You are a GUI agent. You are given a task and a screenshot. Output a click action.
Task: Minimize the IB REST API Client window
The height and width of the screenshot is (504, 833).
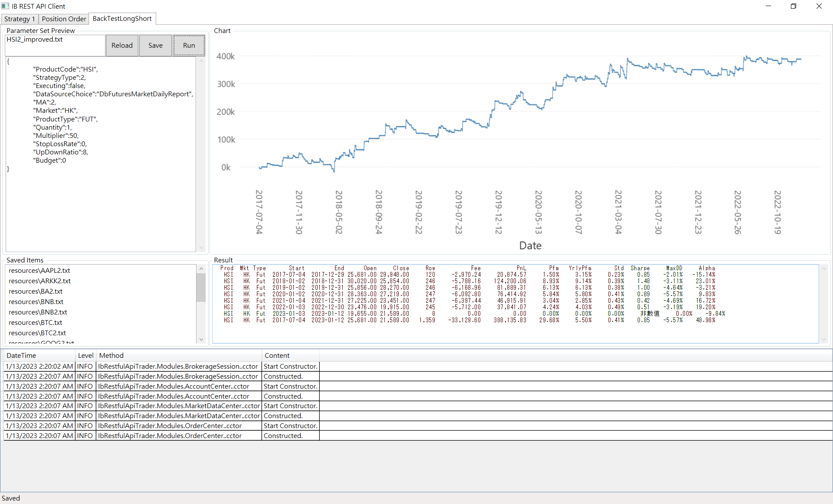coord(768,6)
